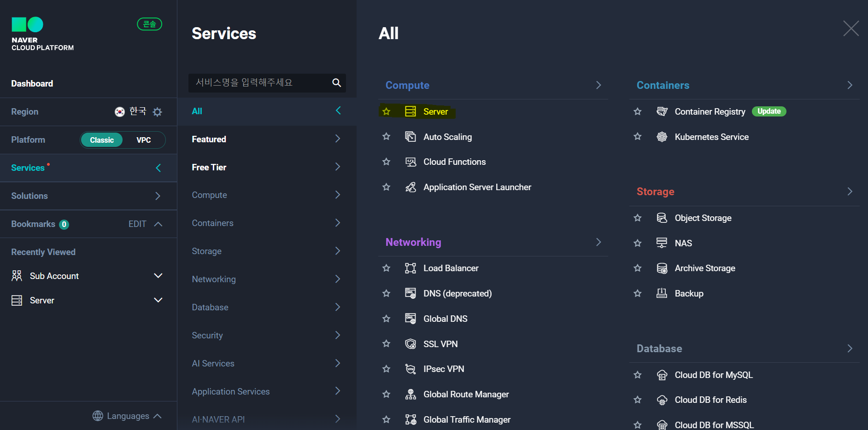
Task: Open Cloud DB for MSSQL
Action: pyautogui.click(x=714, y=425)
